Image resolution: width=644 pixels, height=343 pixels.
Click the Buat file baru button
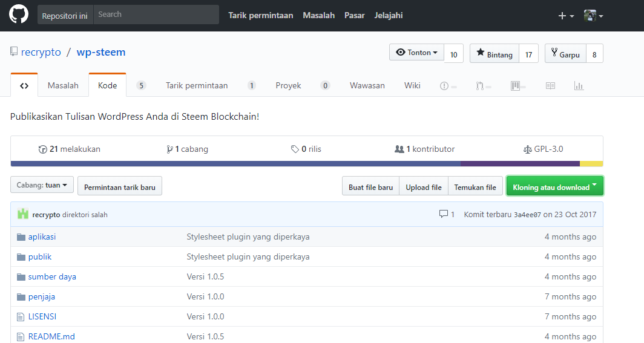(371, 186)
